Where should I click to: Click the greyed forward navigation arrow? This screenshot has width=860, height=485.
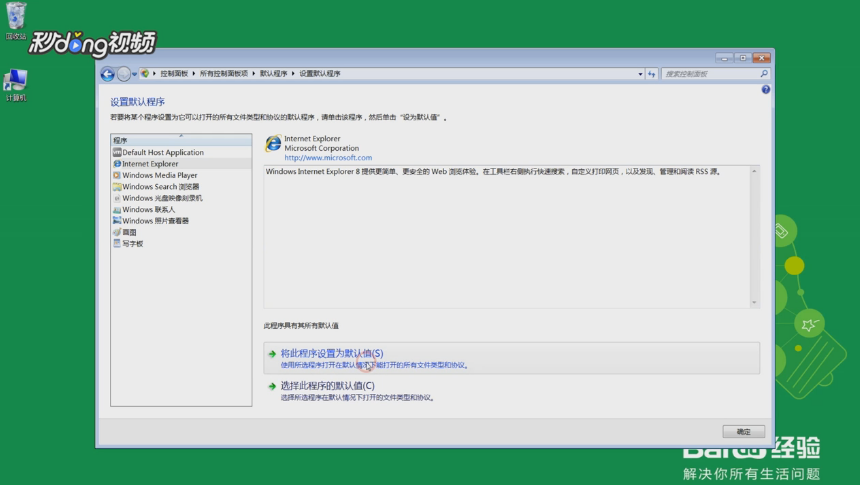click(x=124, y=74)
